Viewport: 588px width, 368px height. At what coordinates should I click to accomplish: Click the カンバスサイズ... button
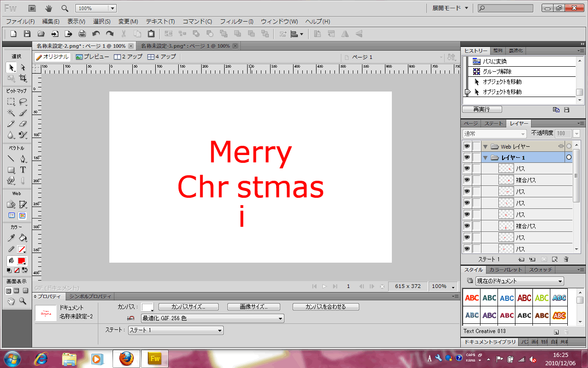(188, 307)
